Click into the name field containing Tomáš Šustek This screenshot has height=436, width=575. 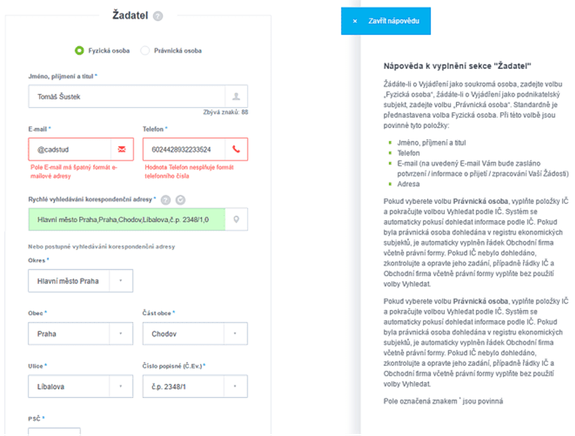(x=127, y=96)
